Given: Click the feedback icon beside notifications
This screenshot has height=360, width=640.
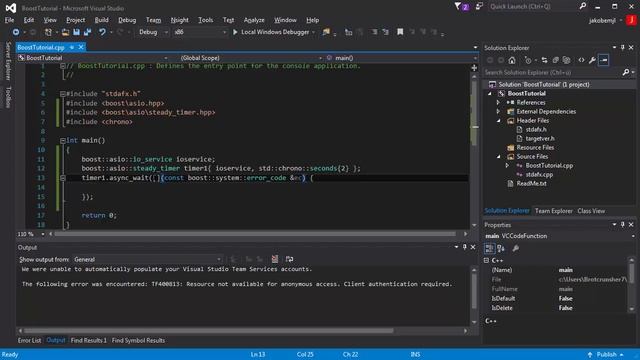Looking at the screenshot, I should click(x=479, y=6).
